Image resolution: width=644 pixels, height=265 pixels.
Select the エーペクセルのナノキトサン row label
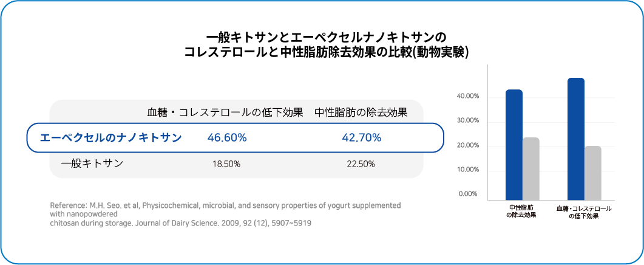click(x=110, y=138)
